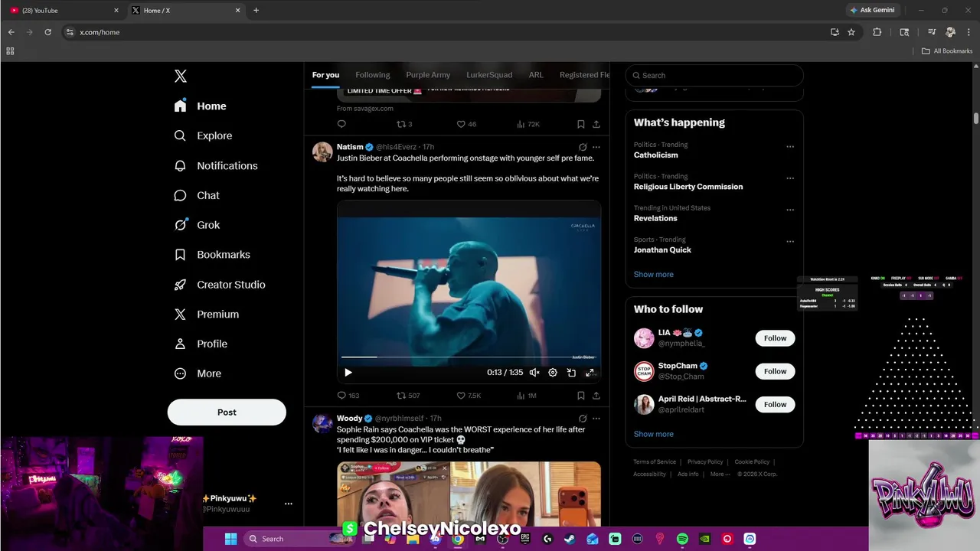The image size is (980, 551).
Task: Open Chat from the sidebar
Action: coord(197,195)
